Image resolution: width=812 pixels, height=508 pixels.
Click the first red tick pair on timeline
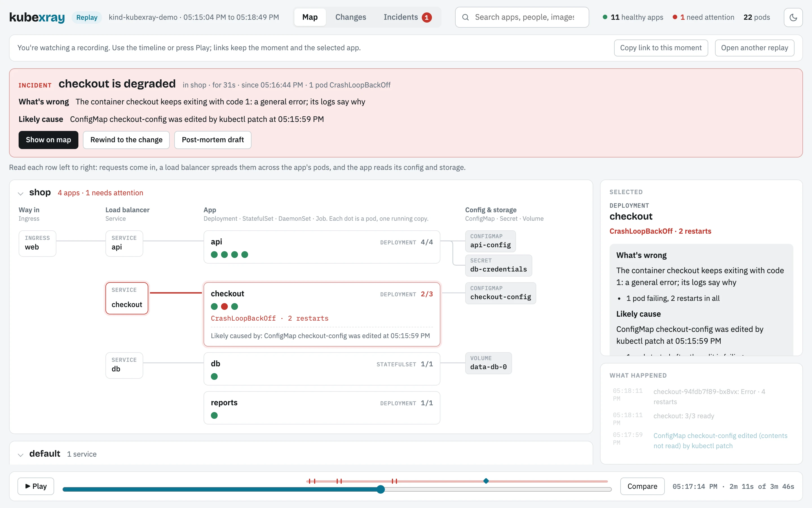pos(312,481)
